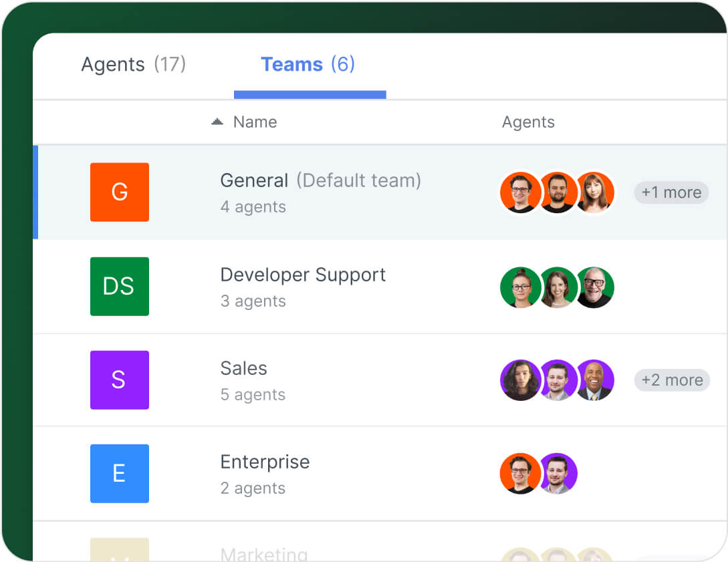Toggle the Name column sort arrow
728x562 pixels.
(217, 121)
